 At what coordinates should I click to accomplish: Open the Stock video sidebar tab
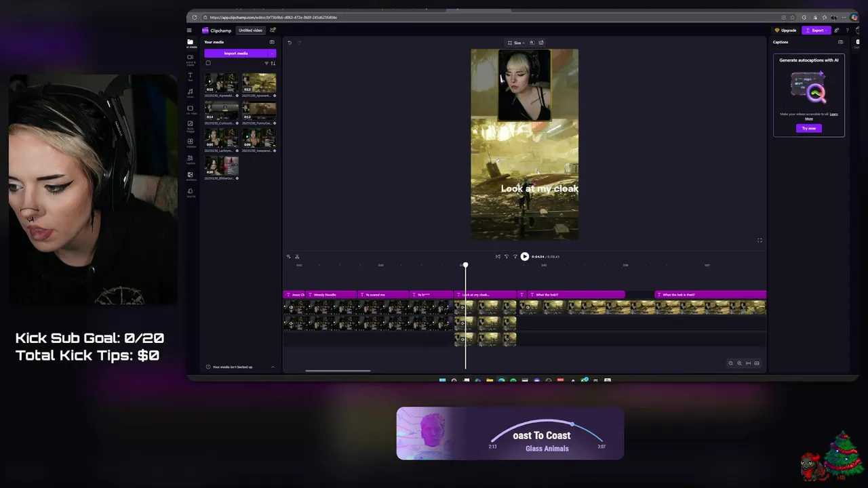191,110
